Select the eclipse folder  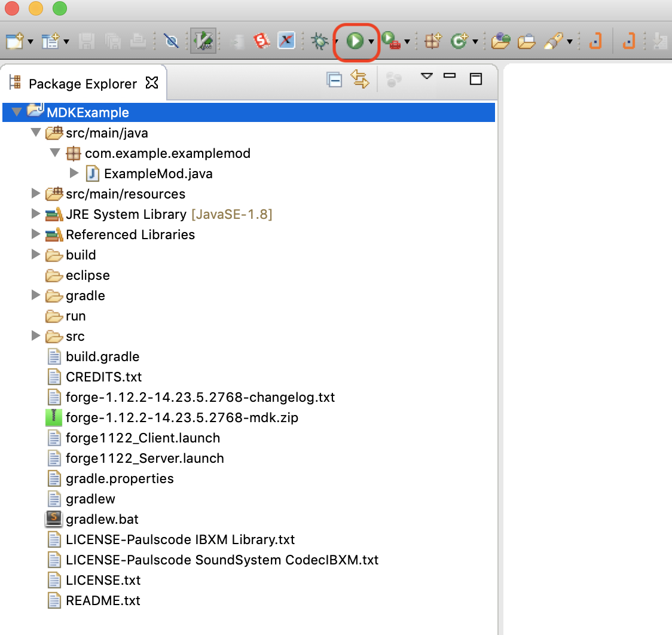(x=87, y=276)
